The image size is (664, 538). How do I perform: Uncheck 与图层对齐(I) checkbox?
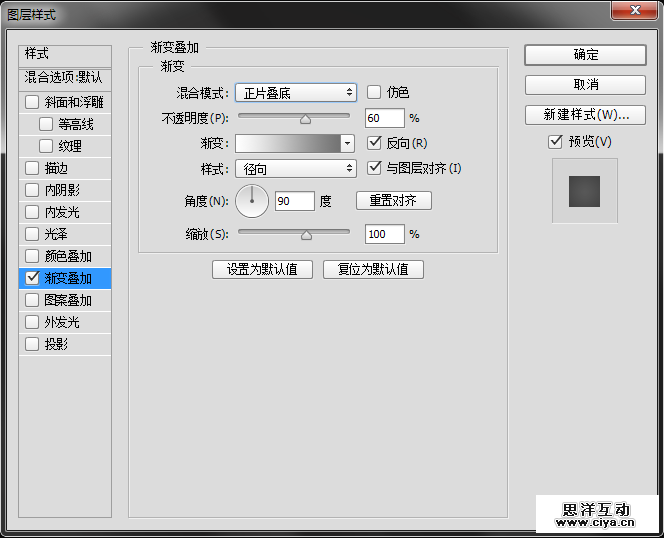tap(374, 168)
